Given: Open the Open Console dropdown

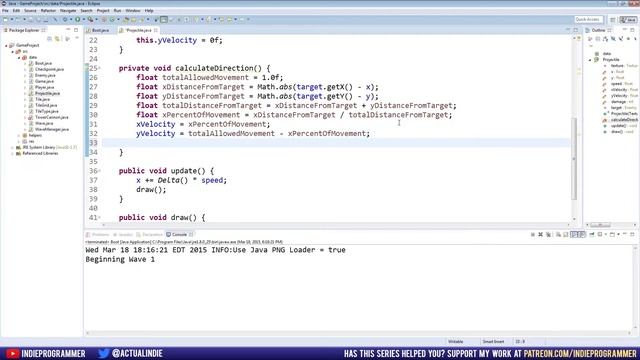Looking at the screenshot, I should tap(618, 234).
